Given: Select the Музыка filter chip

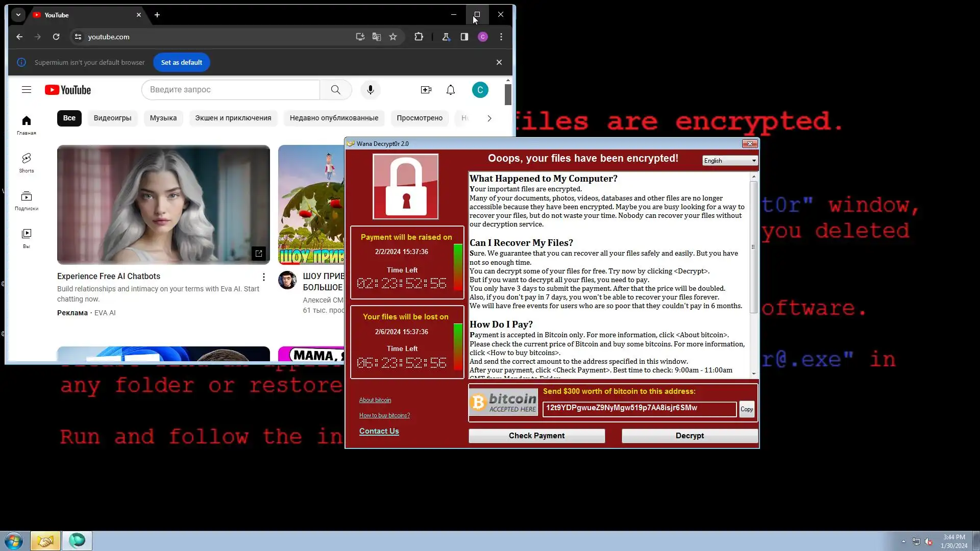Looking at the screenshot, I should pos(163,118).
